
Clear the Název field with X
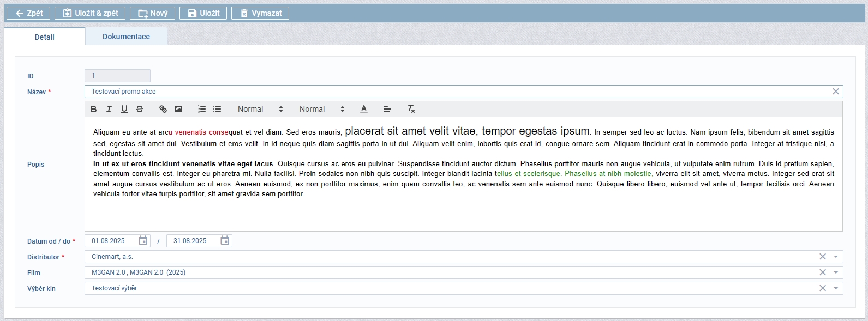pos(835,92)
